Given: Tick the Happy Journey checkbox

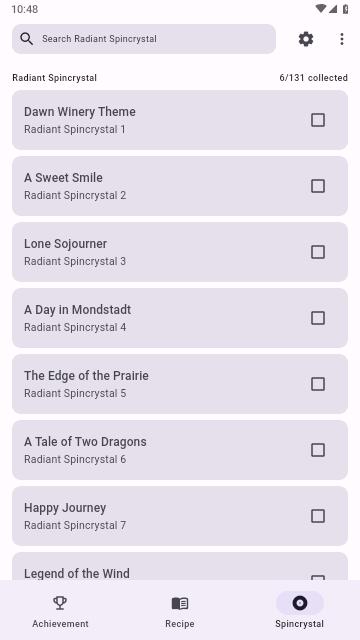Looking at the screenshot, I should click(318, 516).
